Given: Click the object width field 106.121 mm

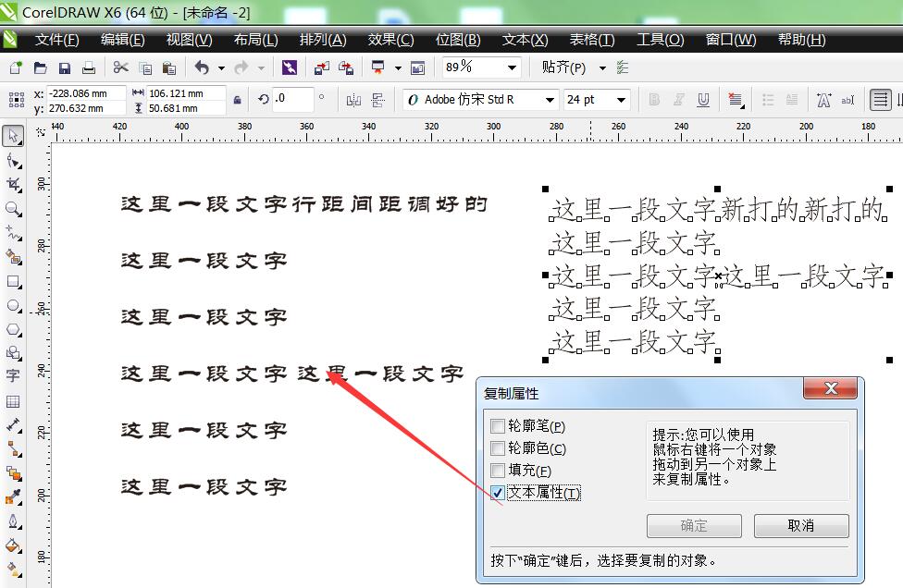Looking at the screenshot, I should point(185,93).
